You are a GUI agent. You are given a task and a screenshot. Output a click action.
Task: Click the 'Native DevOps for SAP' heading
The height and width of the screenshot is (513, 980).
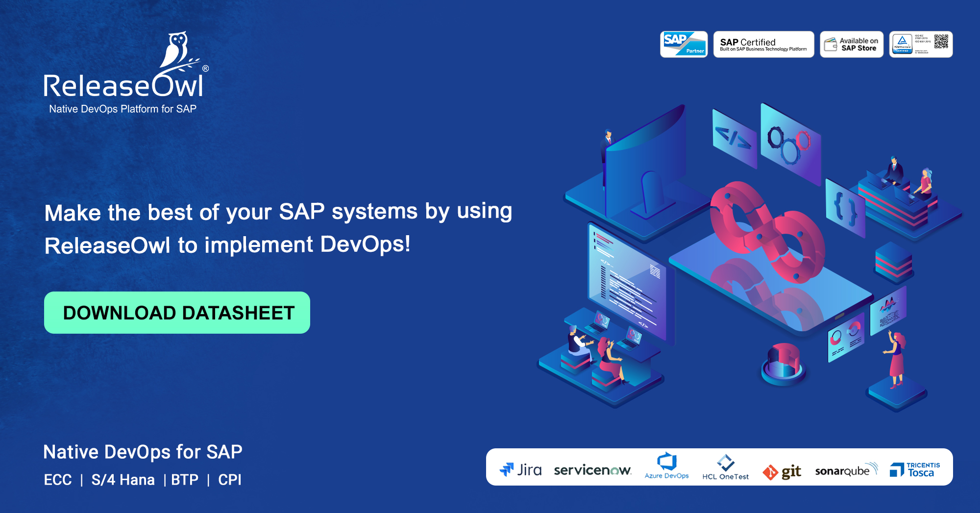click(x=143, y=452)
